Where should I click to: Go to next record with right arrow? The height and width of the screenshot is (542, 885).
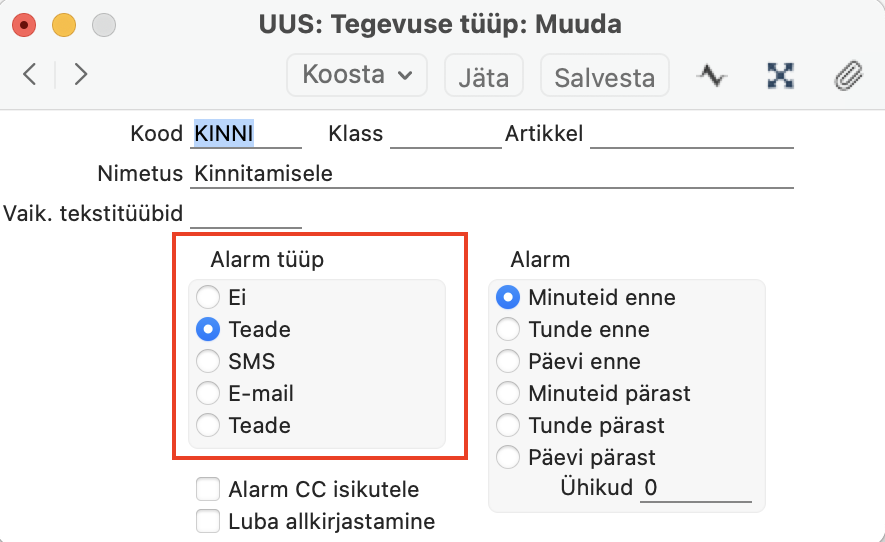[81, 75]
